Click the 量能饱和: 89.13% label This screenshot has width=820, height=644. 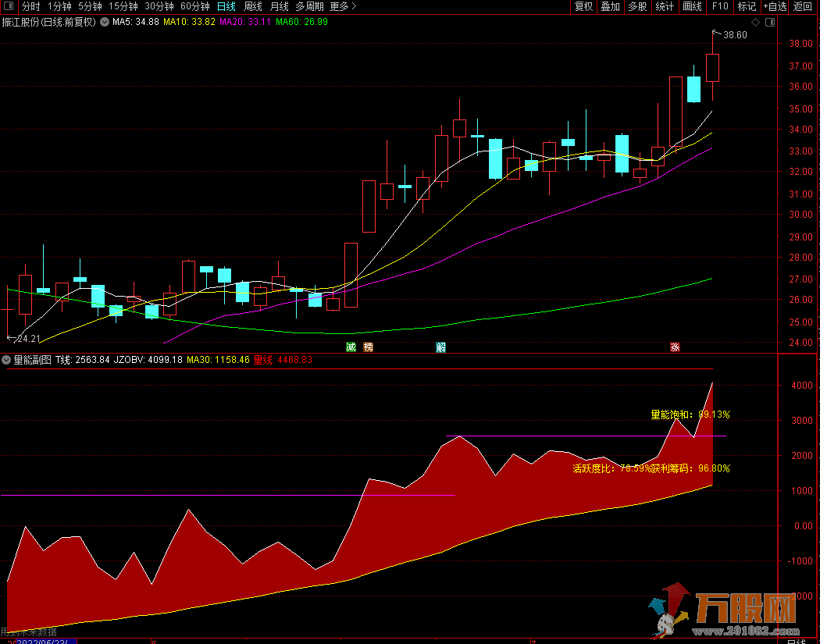[690, 415]
